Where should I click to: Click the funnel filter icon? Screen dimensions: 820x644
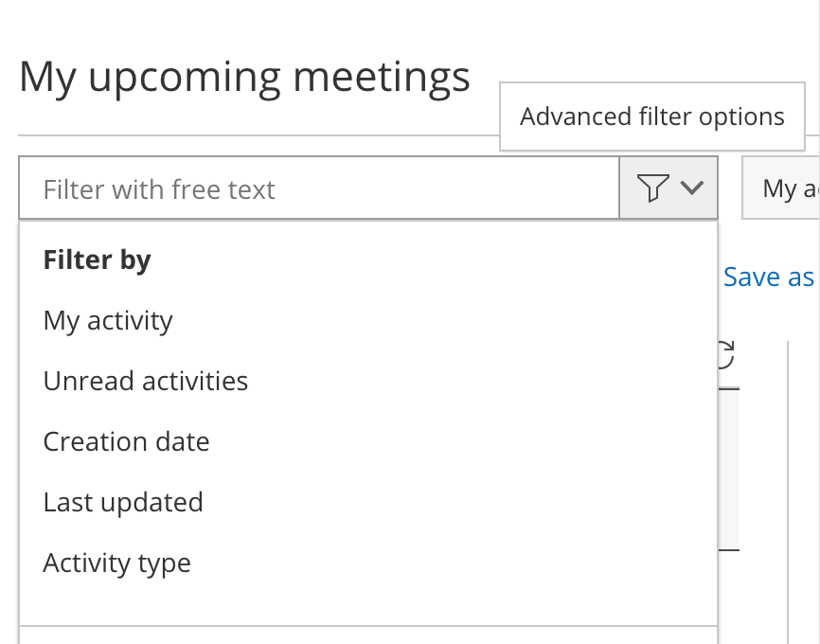coord(653,188)
